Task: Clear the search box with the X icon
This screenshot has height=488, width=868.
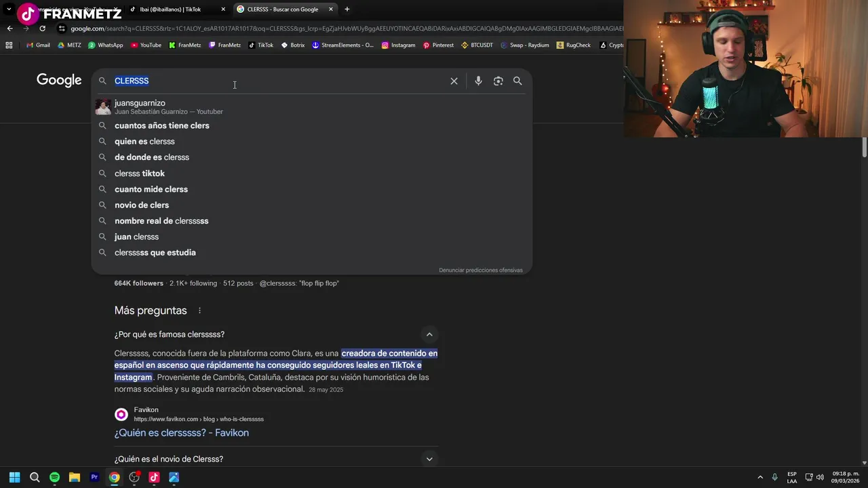Action: coord(454,81)
